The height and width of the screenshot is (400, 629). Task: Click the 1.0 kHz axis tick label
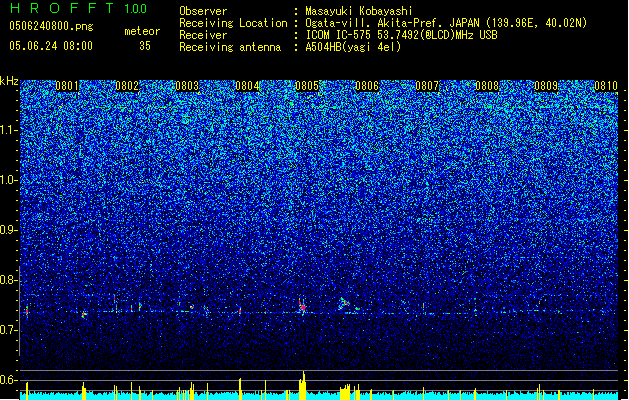(x=9, y=180)
